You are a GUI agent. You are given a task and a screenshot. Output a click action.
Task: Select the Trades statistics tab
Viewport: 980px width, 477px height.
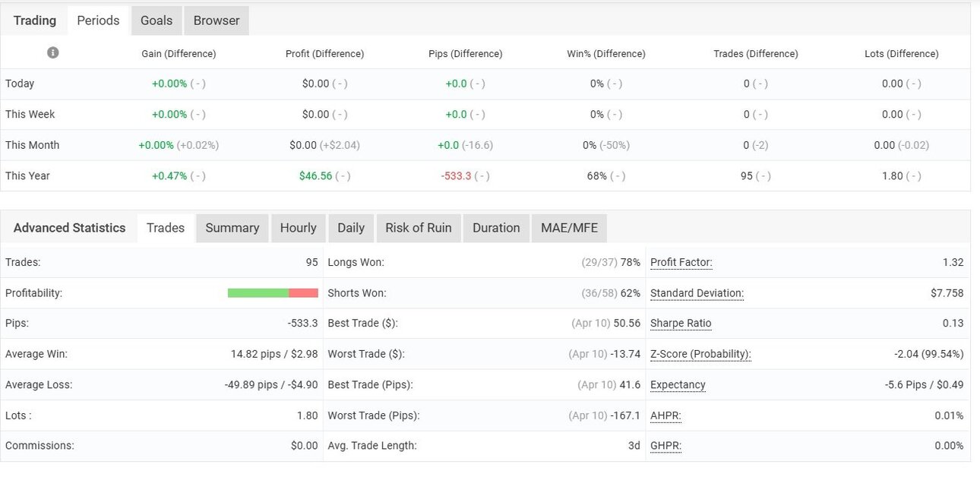pos(166,228)
